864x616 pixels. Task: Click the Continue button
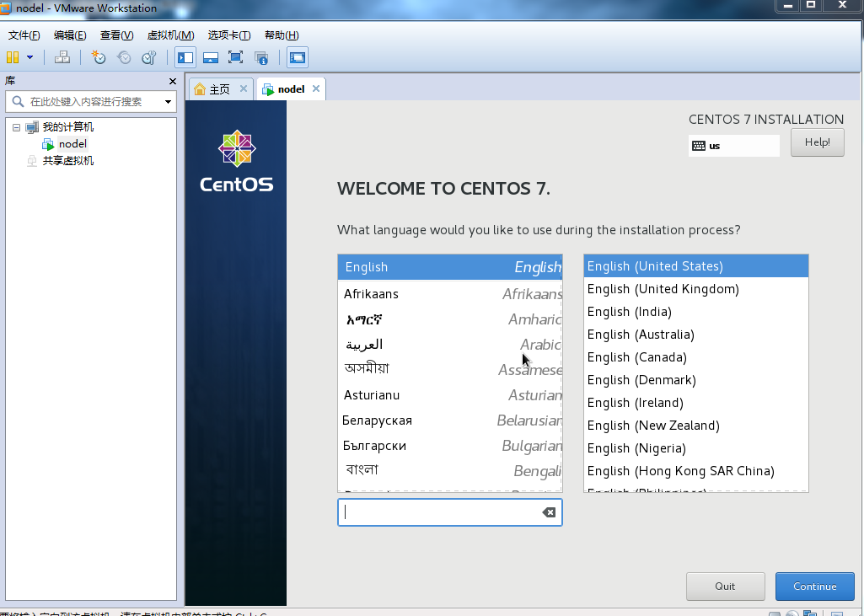point(815,587)
